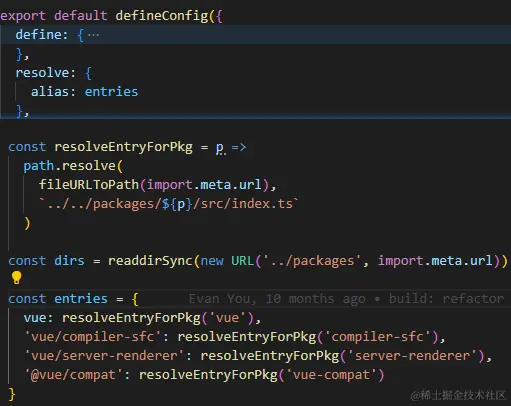Viewport: 511px width, 406px height.
Task: Click 'resolveEntryForPkg' in its const declaration
Action: 123,147
